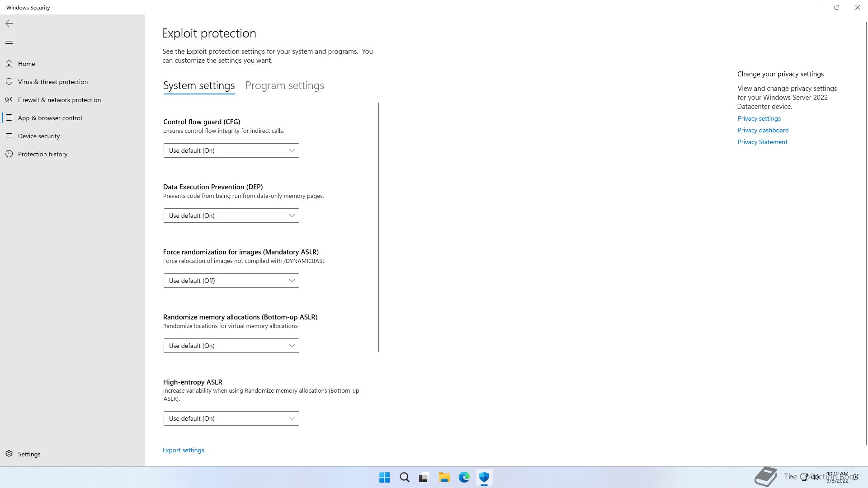Open Microsoft Edge from taskbar
This screenshot has height=488, width=868.
[x=464, y=477]
